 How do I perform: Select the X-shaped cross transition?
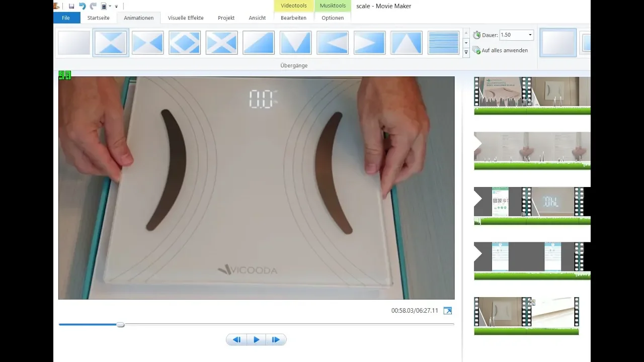coord(222,42)
